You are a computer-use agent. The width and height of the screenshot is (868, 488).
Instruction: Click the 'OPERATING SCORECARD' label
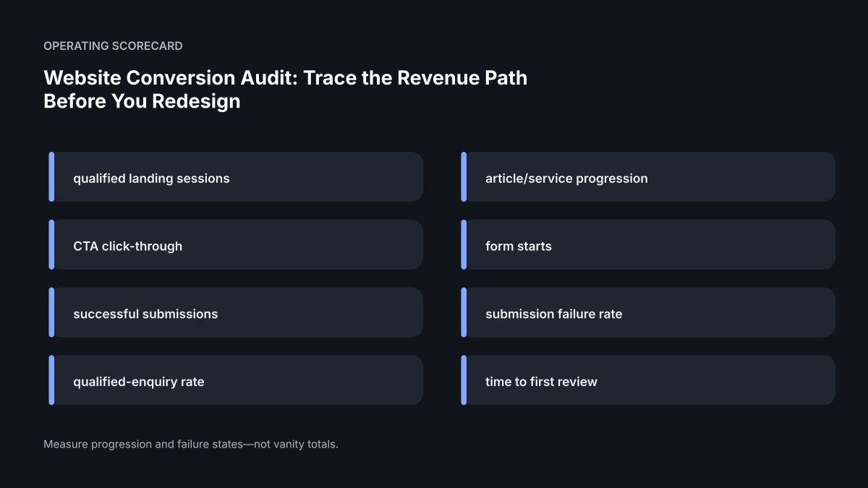coord(113,46)
